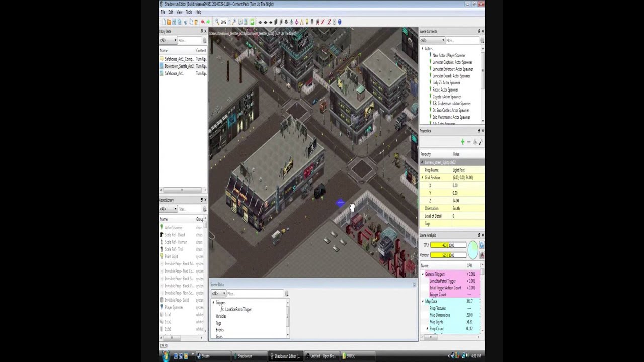Click the redo green arrow icon

coord(208,22)
